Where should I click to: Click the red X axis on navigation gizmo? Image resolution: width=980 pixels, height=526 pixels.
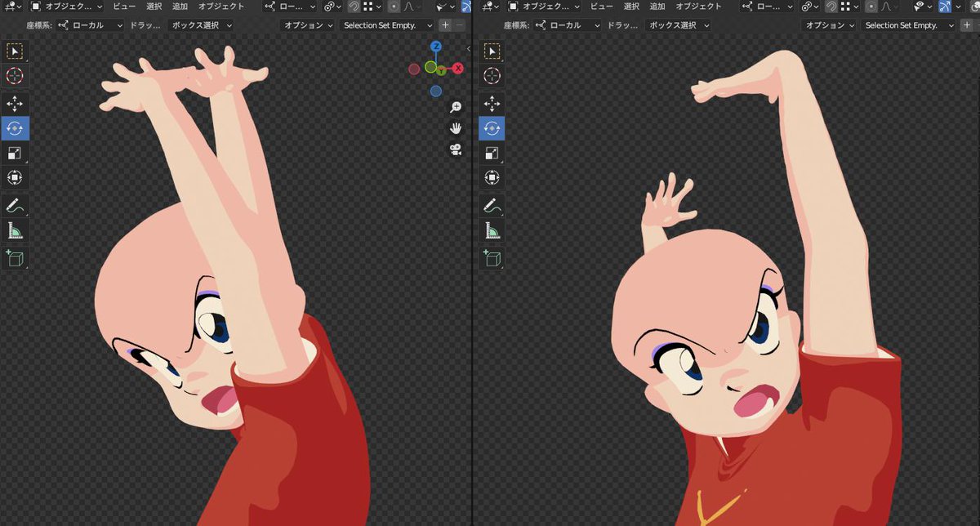[x=457, y=68]
